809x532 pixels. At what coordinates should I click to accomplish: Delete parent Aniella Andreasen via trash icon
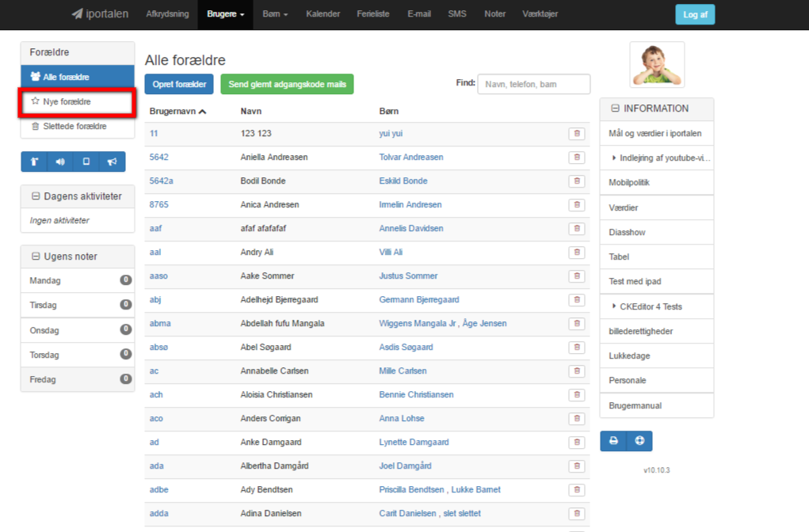[577, 158]
